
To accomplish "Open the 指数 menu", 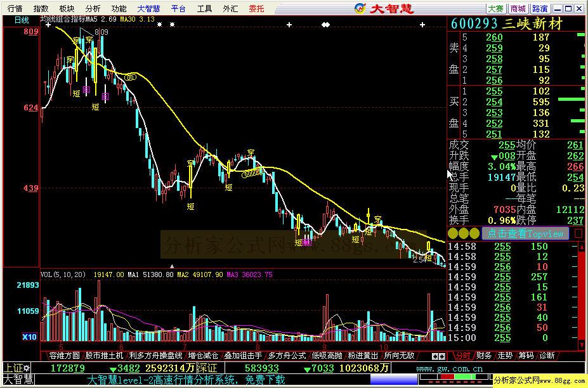I will [x=41, y=8].
